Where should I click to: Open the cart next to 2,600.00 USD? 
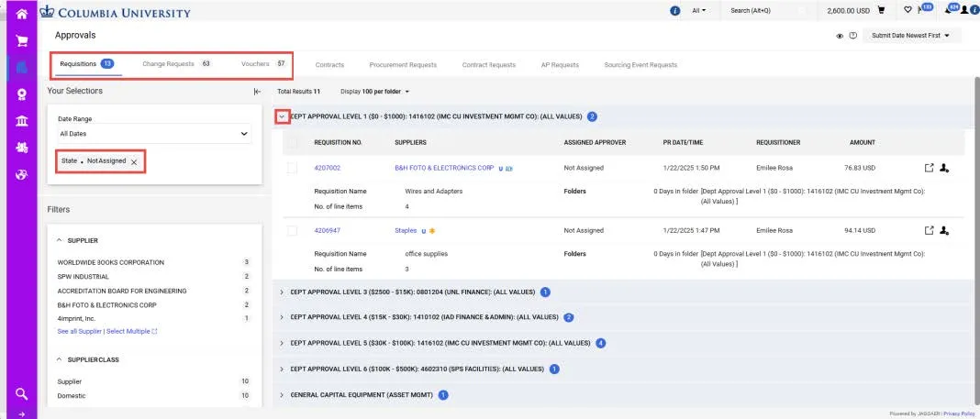[x=881, y=11]
